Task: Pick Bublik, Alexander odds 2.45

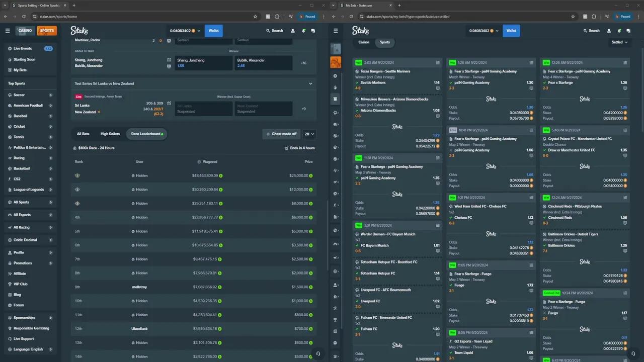Action: (263, 63)
